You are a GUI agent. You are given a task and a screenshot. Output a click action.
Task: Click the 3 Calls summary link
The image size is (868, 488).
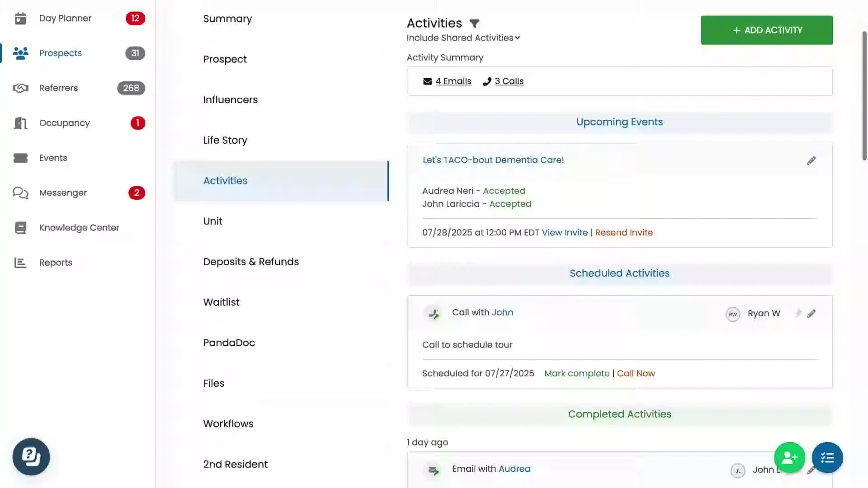pyautogui.click(x=509, y=81)
